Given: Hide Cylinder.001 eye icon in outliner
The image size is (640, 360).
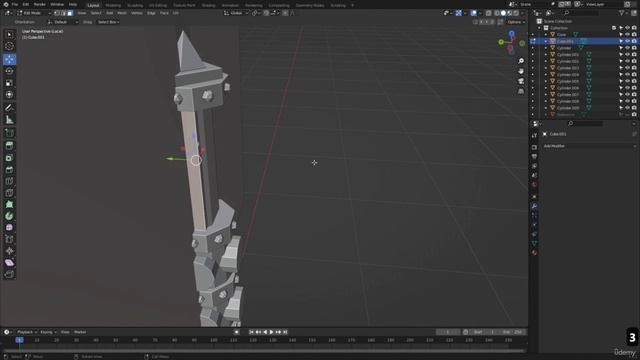Looking at the screenshot, I should coord(627,55).
